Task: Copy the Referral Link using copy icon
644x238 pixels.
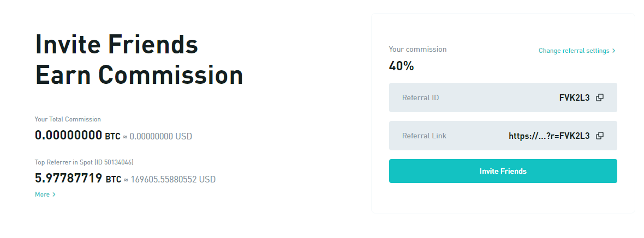Action: point(600,136)
